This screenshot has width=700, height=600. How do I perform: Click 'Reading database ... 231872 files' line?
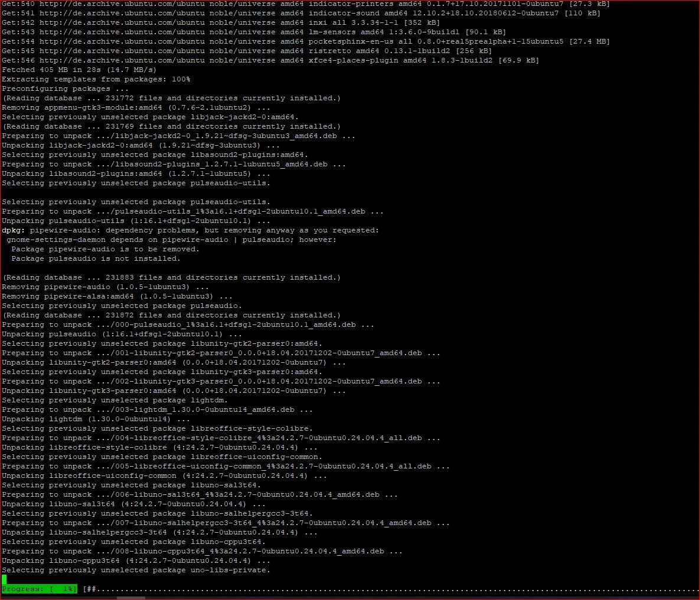coord(171,315)
